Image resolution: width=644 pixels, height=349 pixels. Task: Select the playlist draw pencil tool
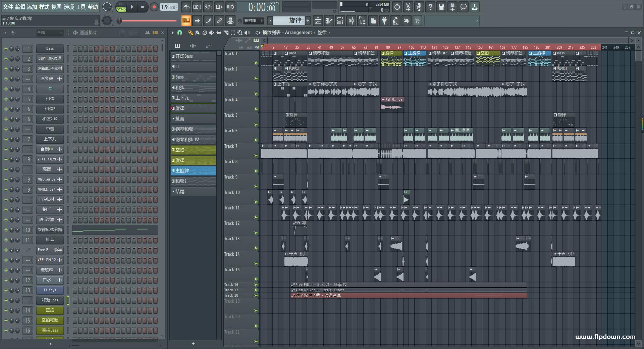pyautogui.click(x=191, y=33)
